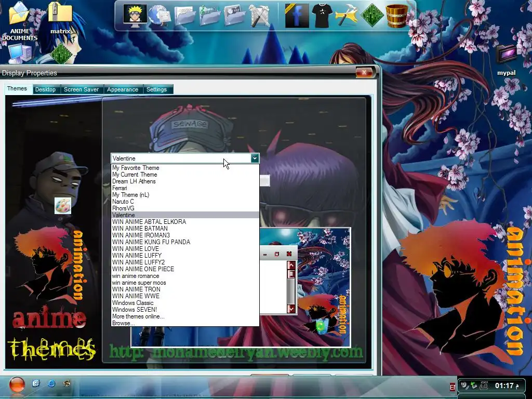Open the Screen Saver tab

point(82,89)
